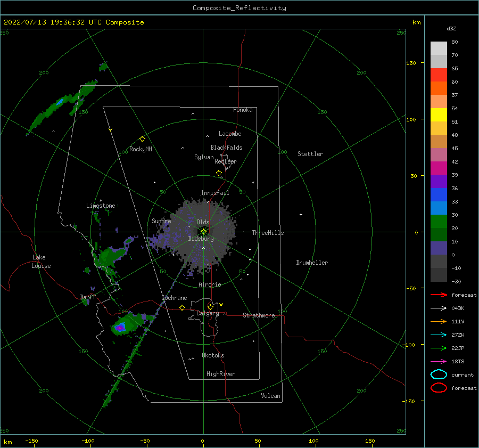
Task: Pick the purple 36-39 dBZ swatch
Action: (x=439, y=181)
